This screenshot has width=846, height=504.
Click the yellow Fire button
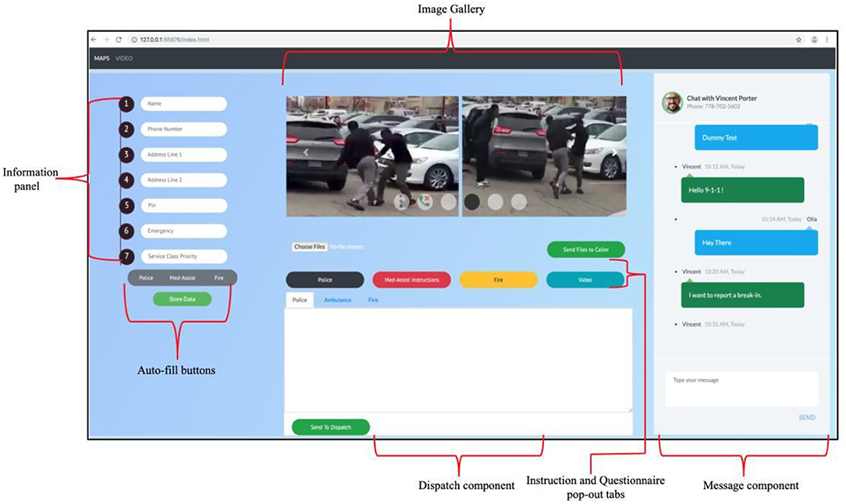499,280
